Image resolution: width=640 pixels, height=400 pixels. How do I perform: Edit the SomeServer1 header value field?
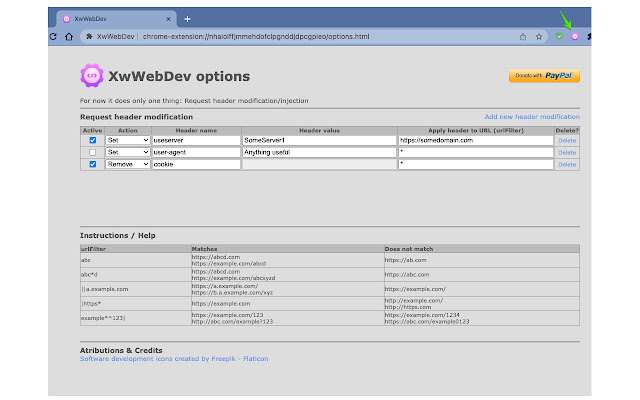(x=319, y=140)
